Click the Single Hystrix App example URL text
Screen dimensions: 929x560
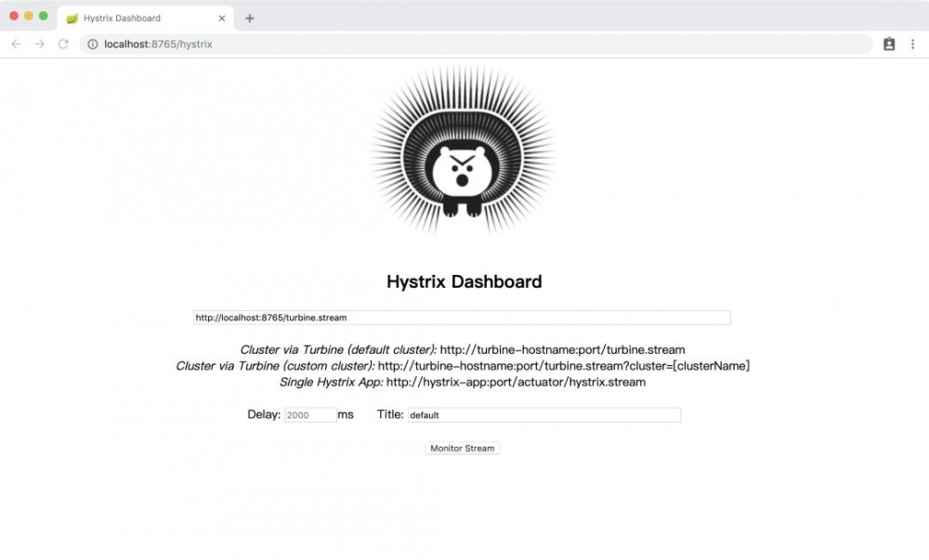[x=463, y=382]
